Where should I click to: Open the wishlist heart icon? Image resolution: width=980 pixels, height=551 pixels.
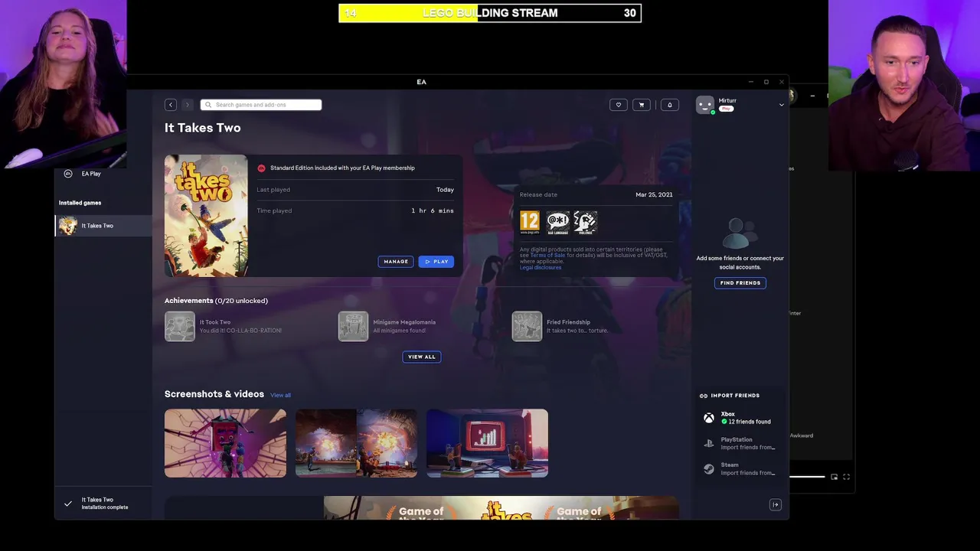click(x=619, y=105)
